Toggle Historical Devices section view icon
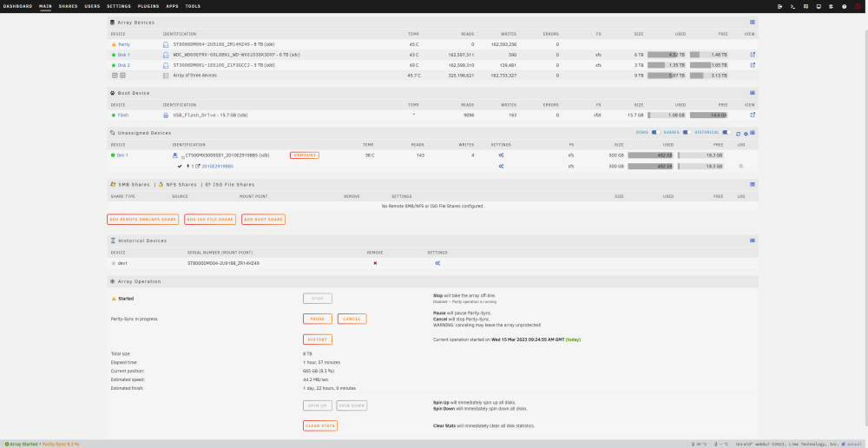The width and height of the screenshot is (868, 448). click(753, 240)
